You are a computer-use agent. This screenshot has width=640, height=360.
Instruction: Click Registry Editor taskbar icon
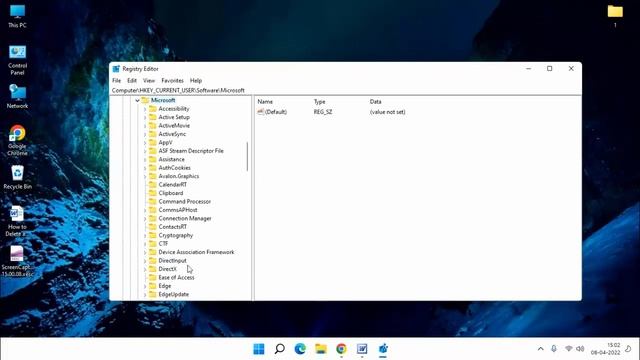(383, 349)
